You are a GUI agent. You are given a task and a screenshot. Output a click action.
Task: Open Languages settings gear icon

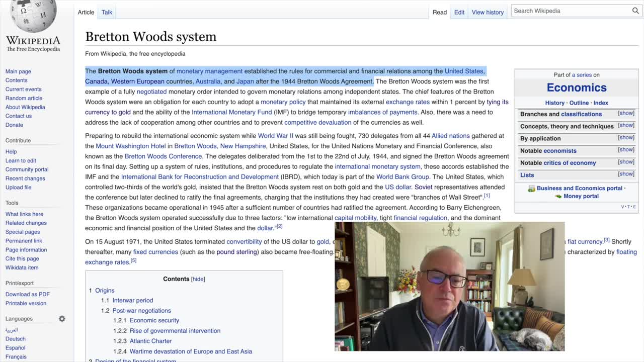[62, 319]
